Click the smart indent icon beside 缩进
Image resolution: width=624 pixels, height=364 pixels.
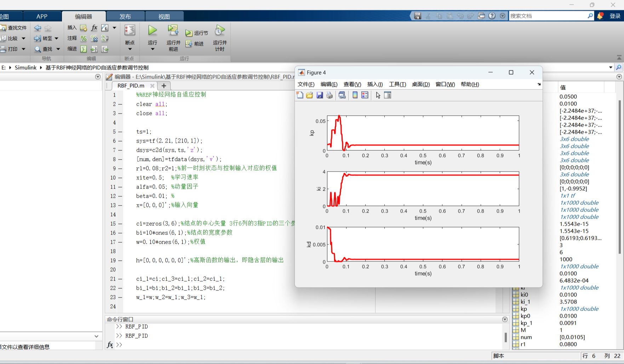click(84, 49)
